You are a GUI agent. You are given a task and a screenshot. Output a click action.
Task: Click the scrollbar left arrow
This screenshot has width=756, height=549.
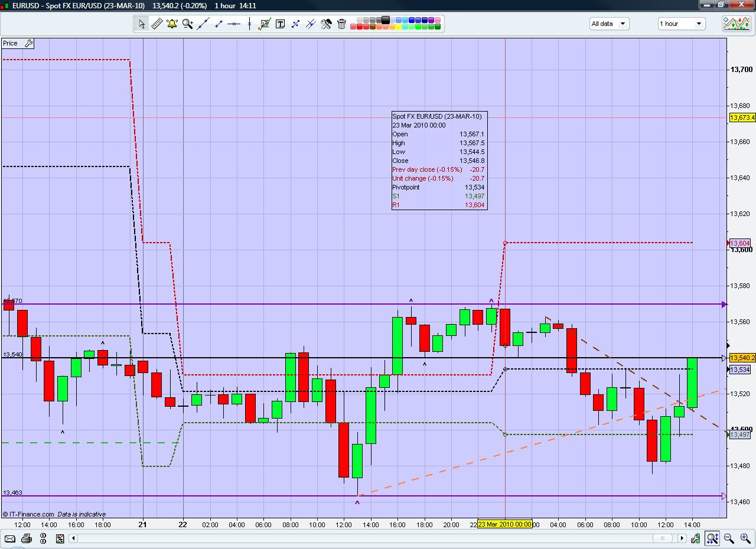pos(74,538)
